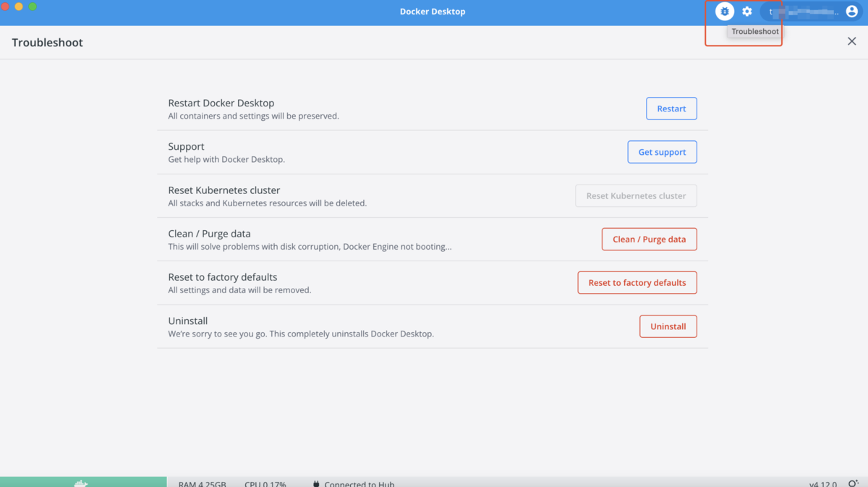This screenshot has height=487, width=868.
Task: Click the RAM 4.25GB status text
Action: [203, 484]
